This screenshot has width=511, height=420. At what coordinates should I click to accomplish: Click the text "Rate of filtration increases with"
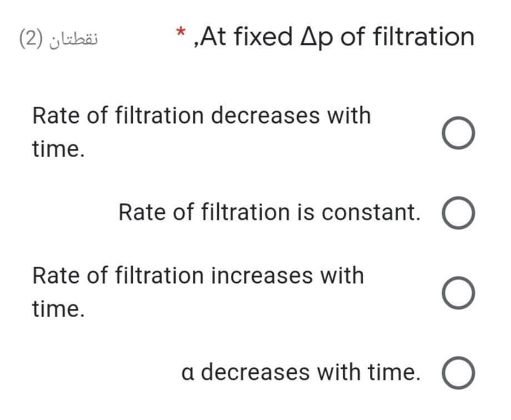click(197, 275)
